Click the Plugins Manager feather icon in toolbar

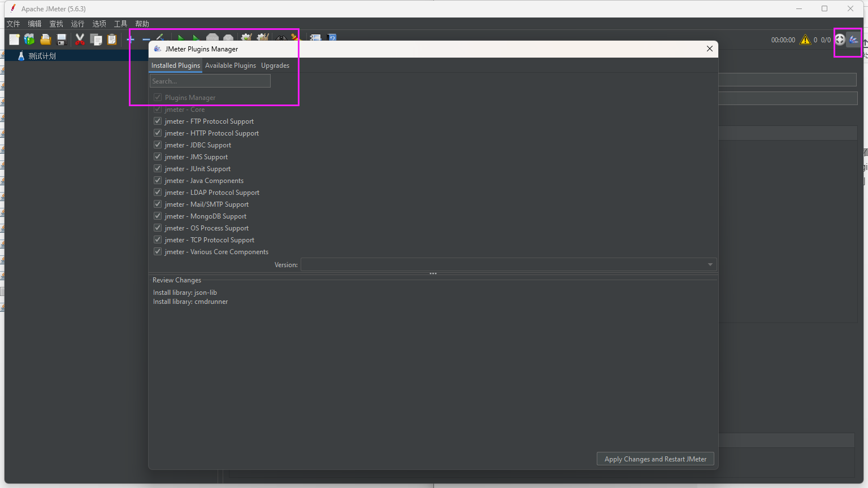point(854,40)
